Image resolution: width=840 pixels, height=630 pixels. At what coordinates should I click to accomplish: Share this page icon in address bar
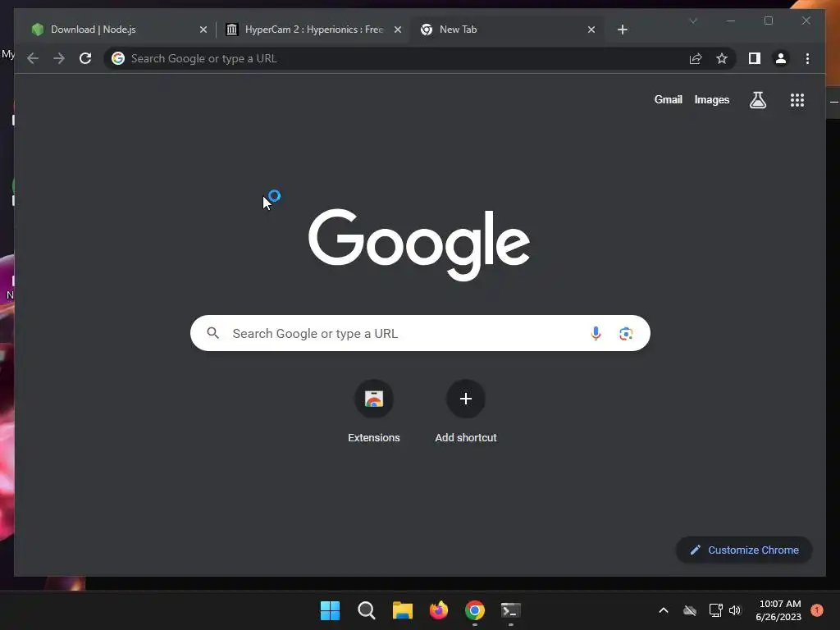[x=696, y=58]
